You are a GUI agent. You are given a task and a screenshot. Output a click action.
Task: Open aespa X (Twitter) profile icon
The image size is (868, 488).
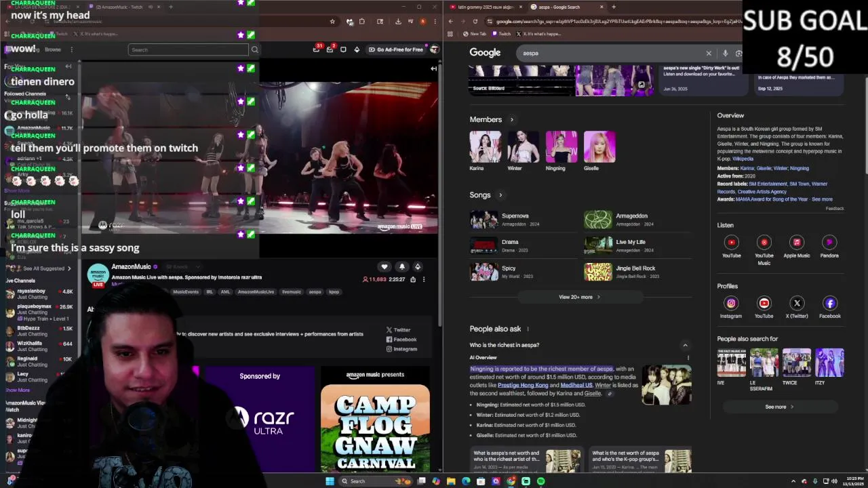click(797, 303)
